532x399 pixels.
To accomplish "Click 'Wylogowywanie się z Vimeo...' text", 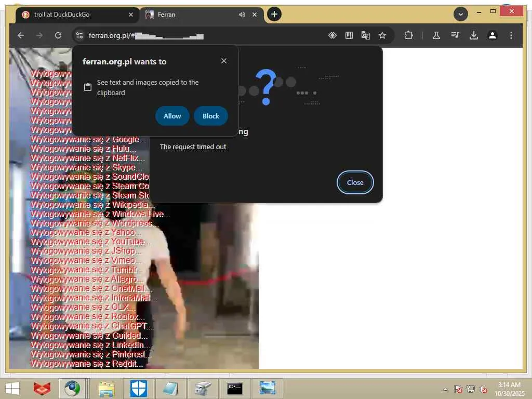I will click(86, 260).
